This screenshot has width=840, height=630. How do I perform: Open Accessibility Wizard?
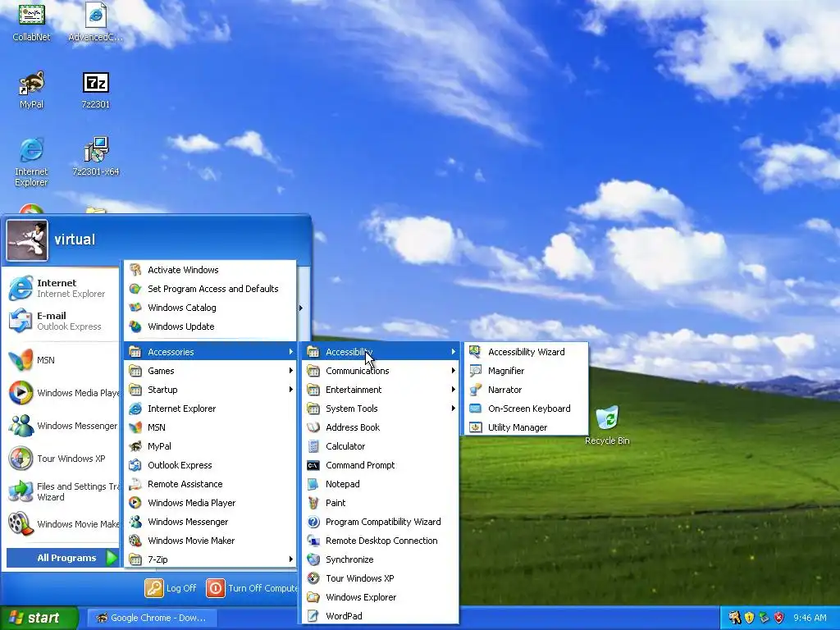coord(526,352)
